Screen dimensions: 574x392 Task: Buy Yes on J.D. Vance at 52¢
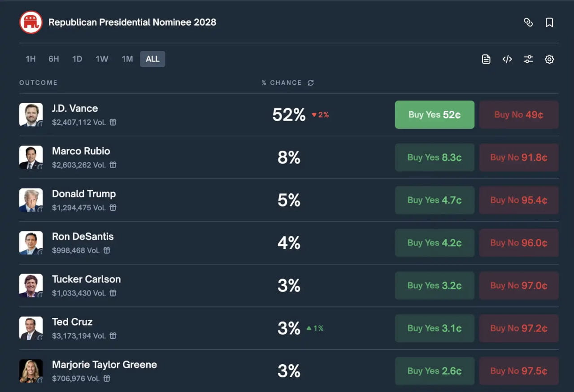coord(435,115)
